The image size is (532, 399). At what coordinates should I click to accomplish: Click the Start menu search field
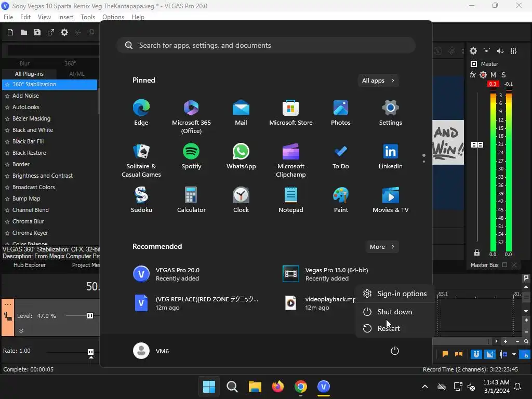click(x=267, y=46)
